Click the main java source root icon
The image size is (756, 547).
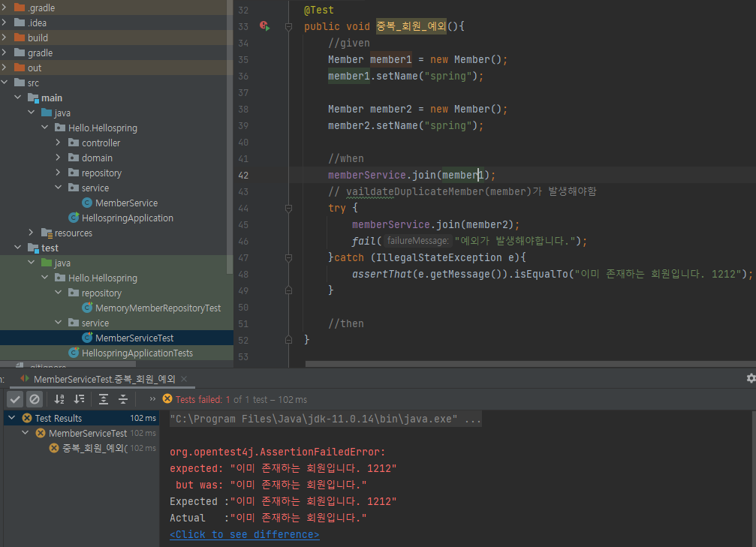click(x=47, y=113)
